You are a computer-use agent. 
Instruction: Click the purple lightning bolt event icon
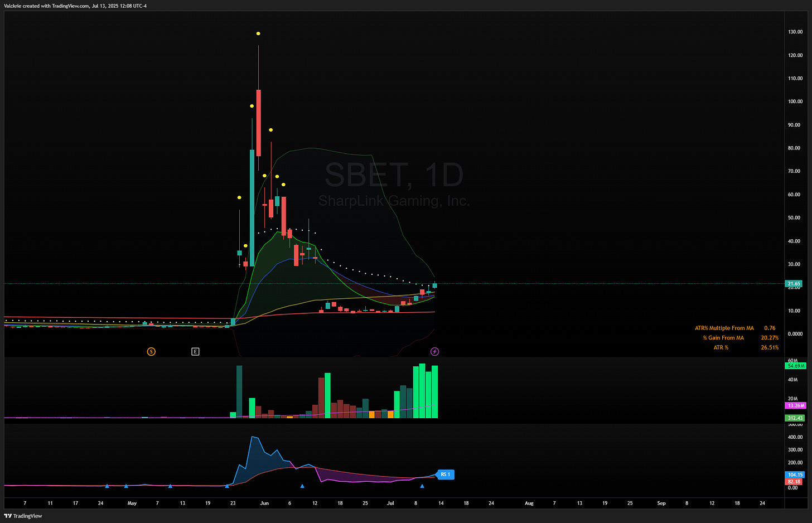coord(434,351)
